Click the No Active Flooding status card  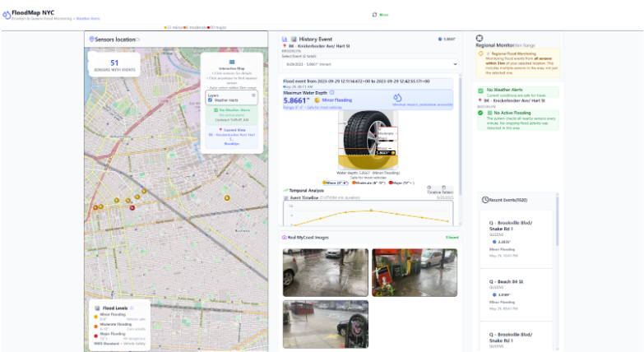point(518,120)
